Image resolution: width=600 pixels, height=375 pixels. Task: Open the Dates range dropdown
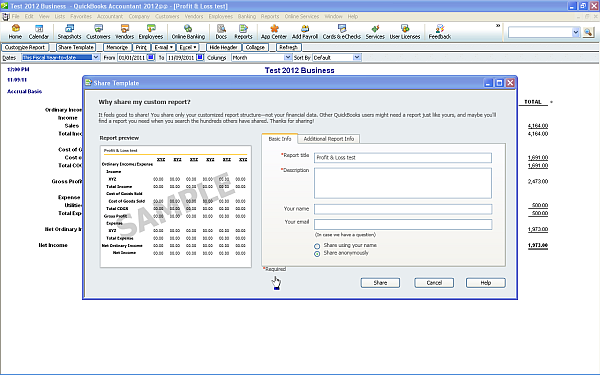96,57
